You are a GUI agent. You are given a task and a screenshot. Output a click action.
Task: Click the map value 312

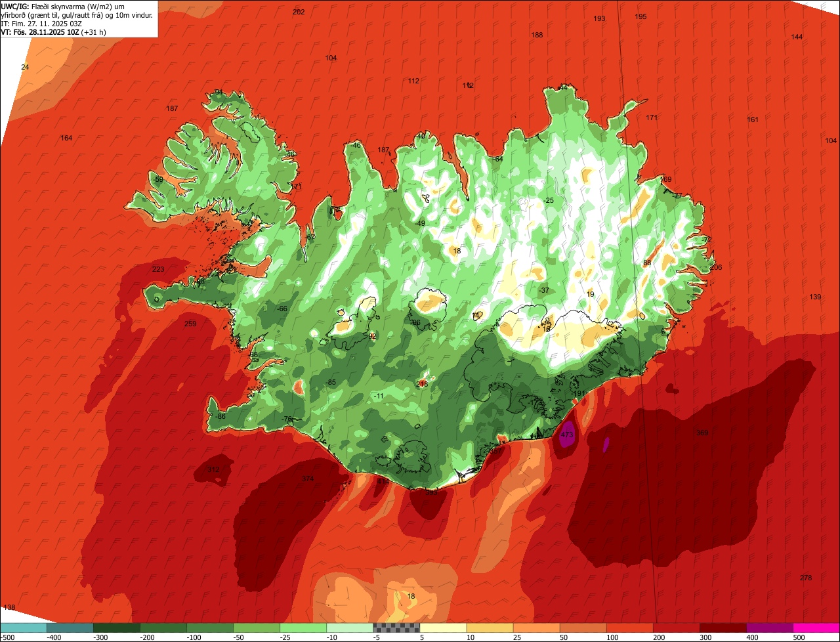pyautogui.click(x=213, y=469)
